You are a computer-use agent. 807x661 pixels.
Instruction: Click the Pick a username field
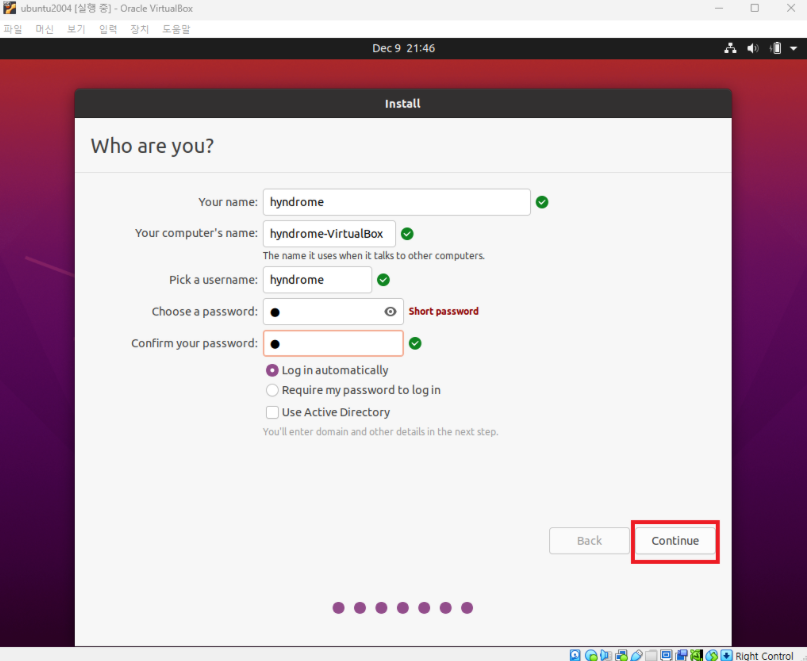[318, 280]
